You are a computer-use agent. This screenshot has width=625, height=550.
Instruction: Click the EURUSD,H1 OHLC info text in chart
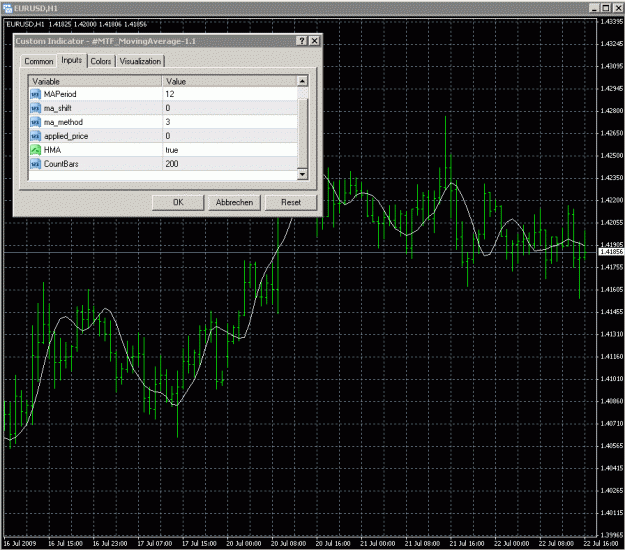(x=77, y=24)
